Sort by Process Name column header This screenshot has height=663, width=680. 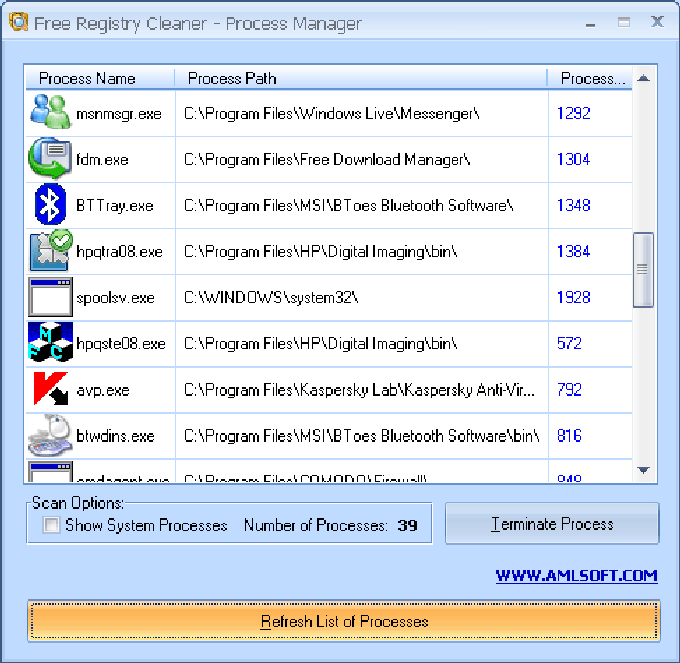[100, 78]
